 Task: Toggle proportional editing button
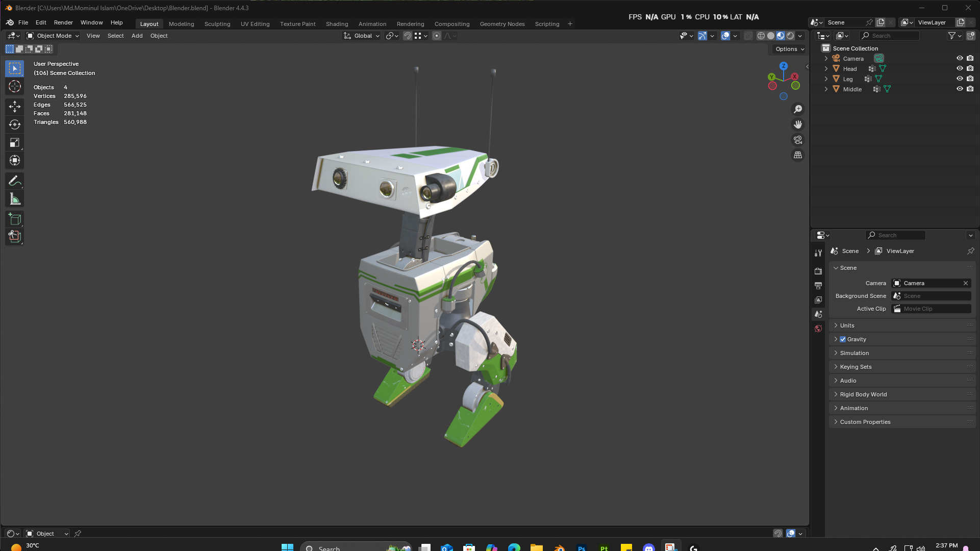(x=437, y=36)
